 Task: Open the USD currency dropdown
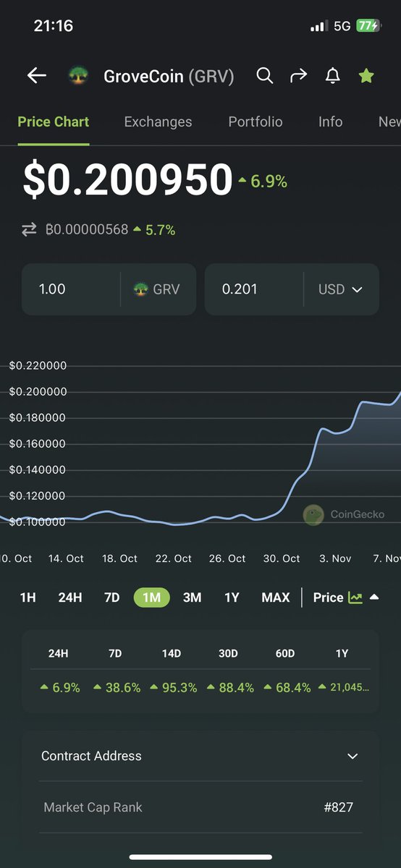point(341,289)
